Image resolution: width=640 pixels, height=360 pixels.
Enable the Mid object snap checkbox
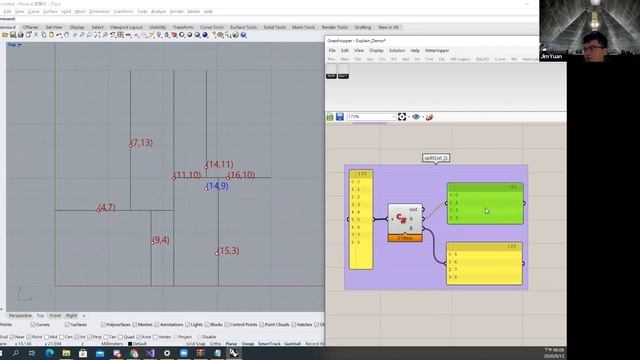tap(47, 337)
